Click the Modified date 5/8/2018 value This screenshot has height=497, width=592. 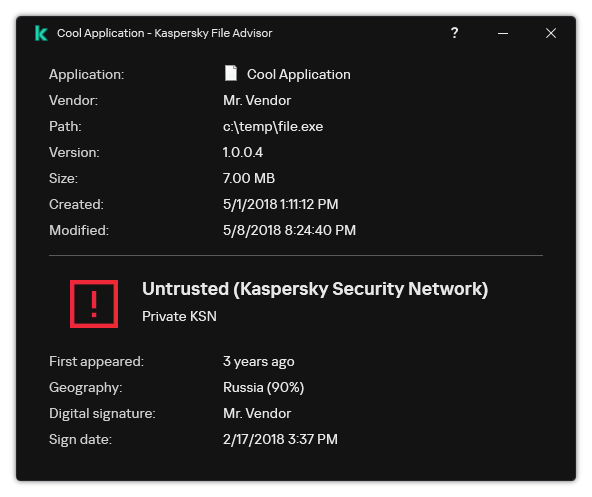(x=289, y=231)
